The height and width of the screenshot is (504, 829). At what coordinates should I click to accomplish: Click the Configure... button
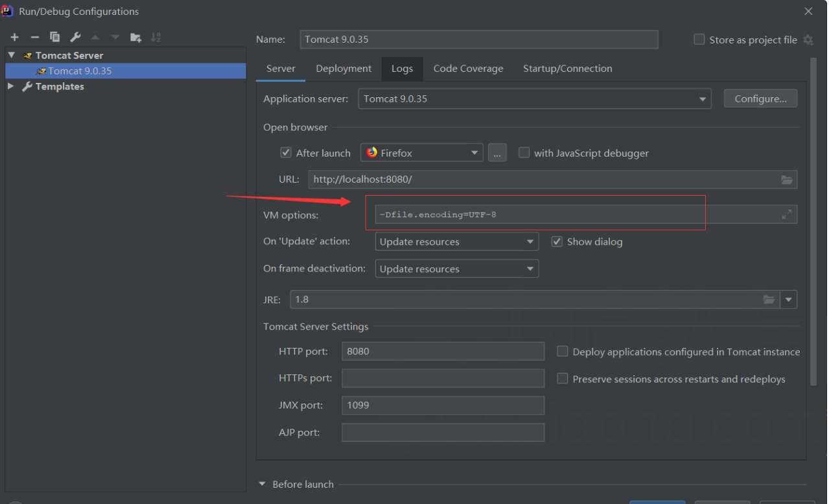[761, 98]
